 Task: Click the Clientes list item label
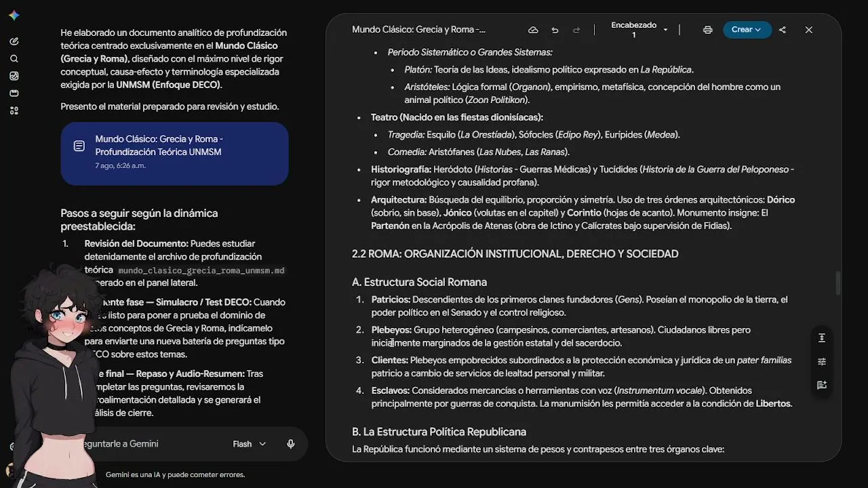(x=389, y=361)
